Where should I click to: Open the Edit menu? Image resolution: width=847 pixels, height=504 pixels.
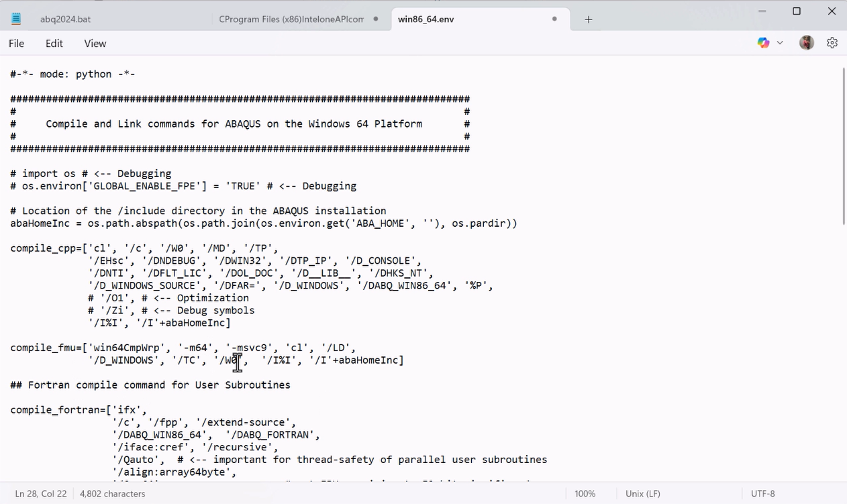pos(54,43)
